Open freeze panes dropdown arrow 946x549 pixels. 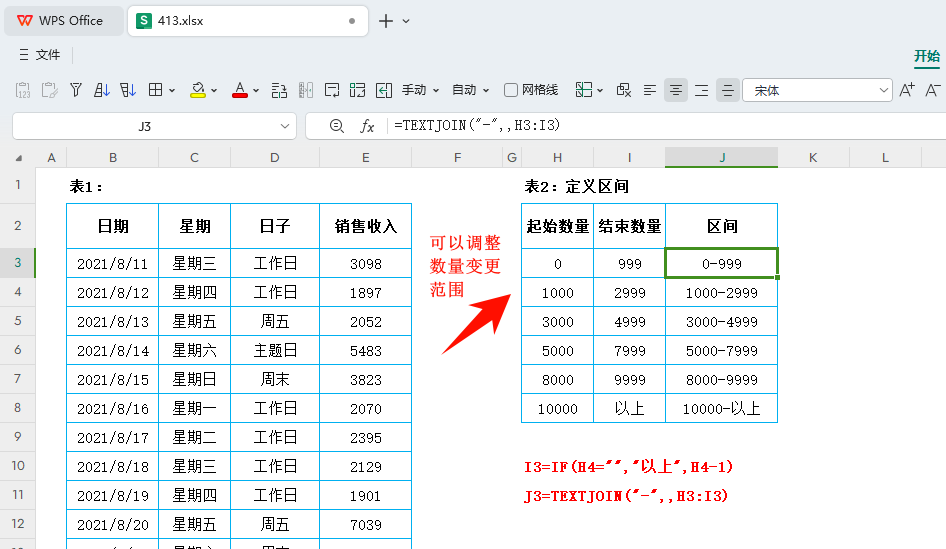pos(600,90)
